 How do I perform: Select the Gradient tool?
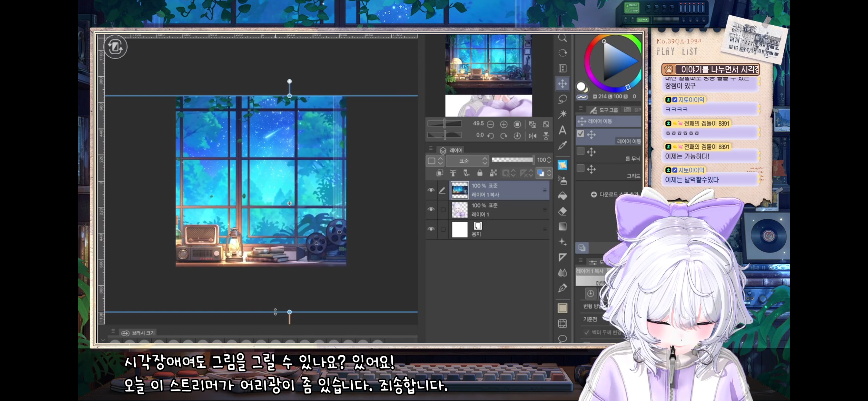[x=562, y=227]
